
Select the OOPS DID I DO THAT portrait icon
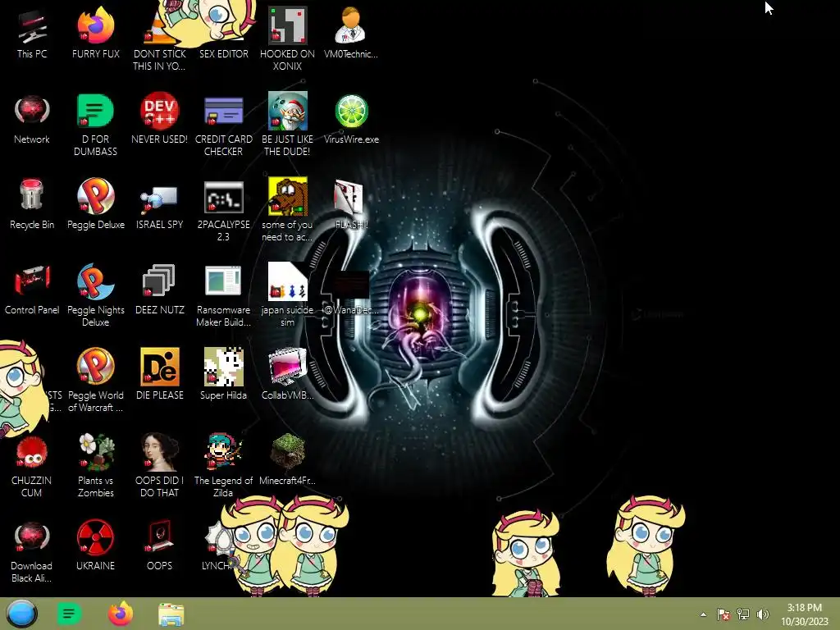(x=159, y=466)
